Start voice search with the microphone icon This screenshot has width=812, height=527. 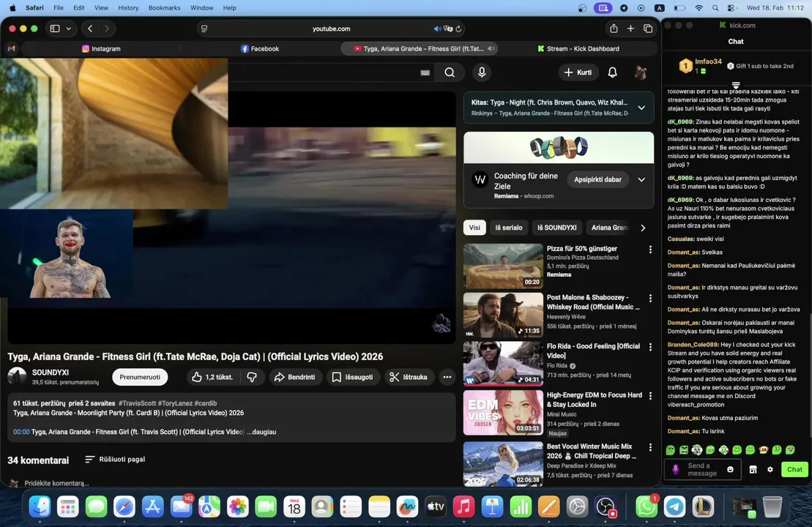[x=482, y=72]
